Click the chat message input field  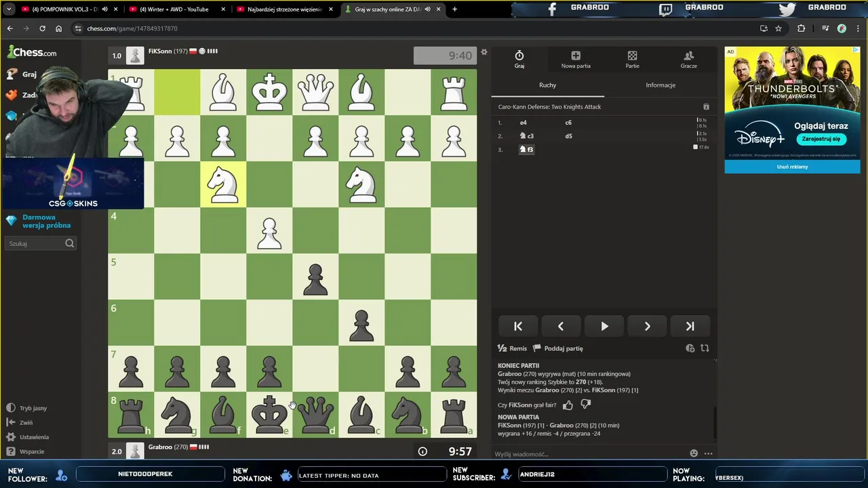pyautogui.click(x=589, y=453)
